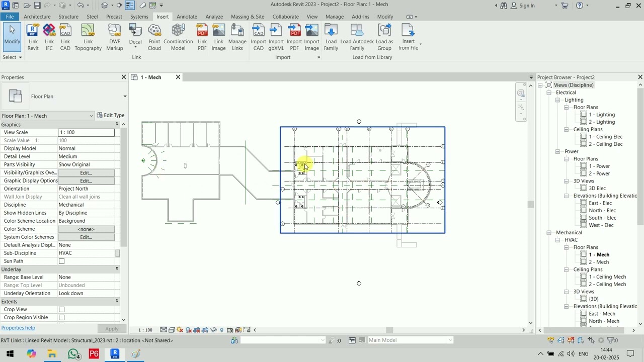This screenshot has width=644, height=362.
Task: Toggle Select Pinned Elements icon in status bar
Action: pyautogui.click(x=571, y=340)
